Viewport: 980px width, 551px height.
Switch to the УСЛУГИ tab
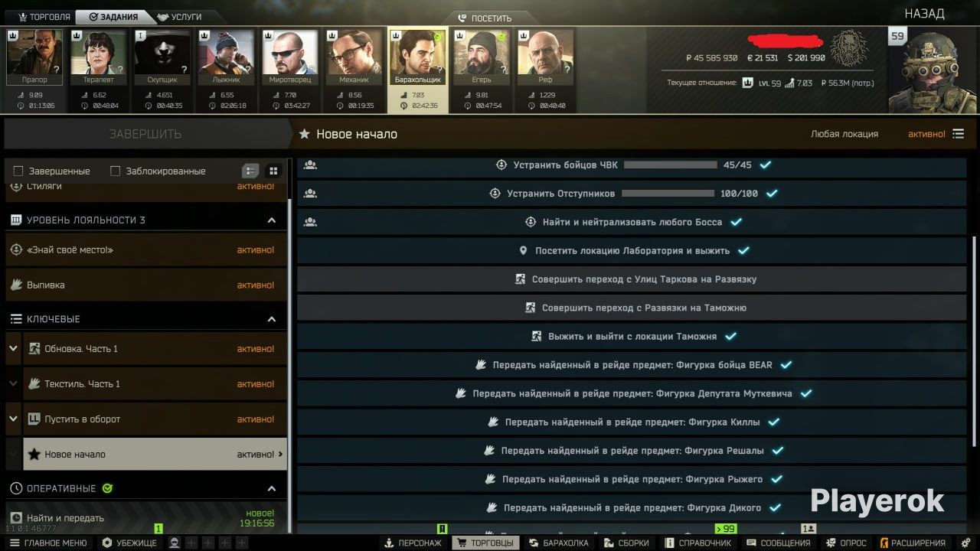(181, 17)
